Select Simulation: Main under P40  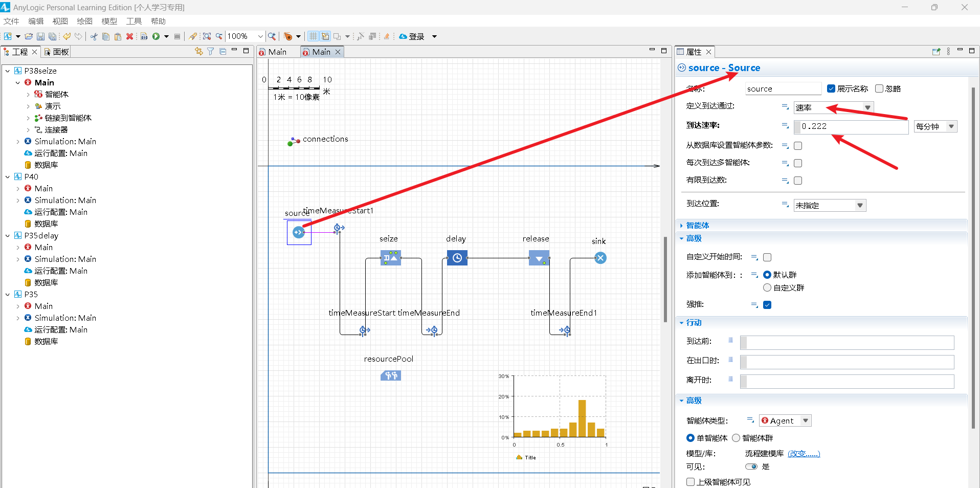65,200
